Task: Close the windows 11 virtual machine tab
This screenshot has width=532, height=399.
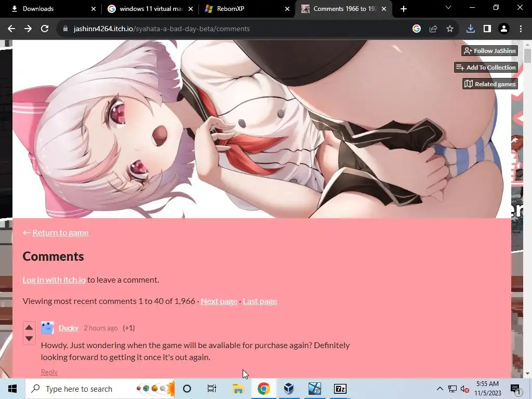Action: [x=191, y=9]
